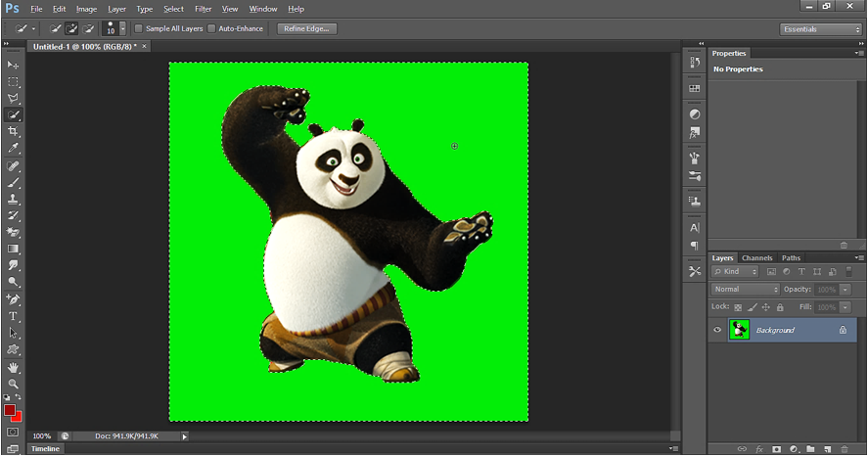Select the Horizontal Type tool
The image size is (868, 456).
[13, 316]
